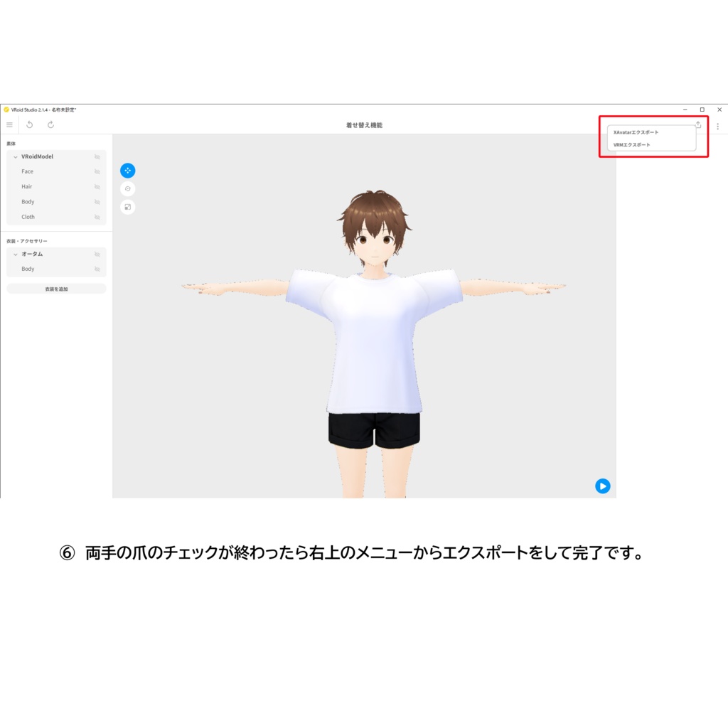Image resolution: width=728 pixels, height=728 pixels.
Task: Open the three-dot overflow menu
Action: coord(718,126)
